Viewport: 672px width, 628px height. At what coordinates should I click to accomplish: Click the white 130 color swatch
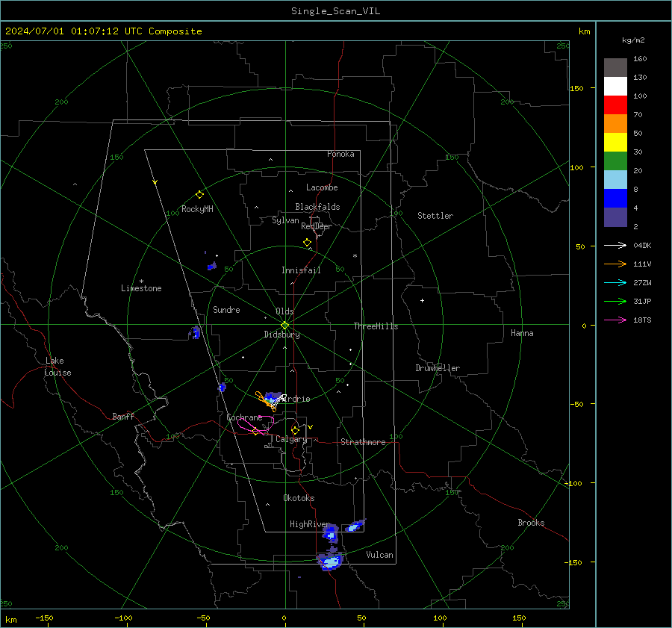pos(615,86)
